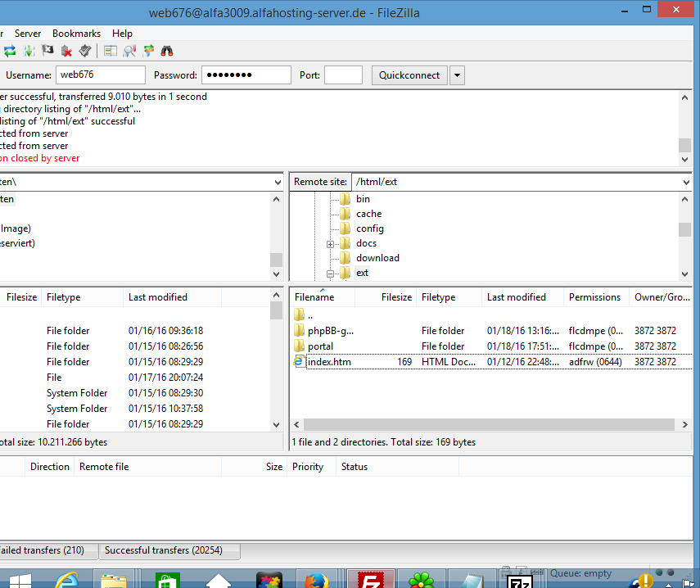Open Internet Explorer from the taskbar

click(x=66, y=580)
